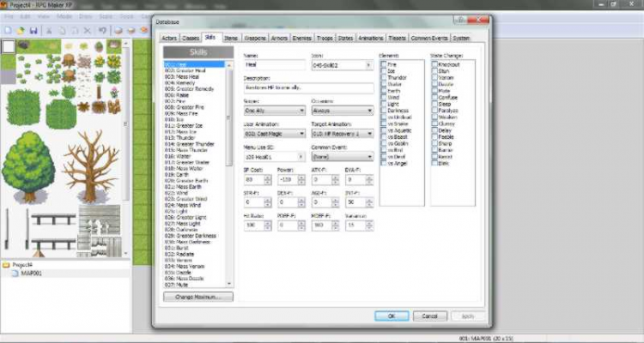Increase the Power spinner value
This screenshot has height=343, width=644.
[301, 178]
